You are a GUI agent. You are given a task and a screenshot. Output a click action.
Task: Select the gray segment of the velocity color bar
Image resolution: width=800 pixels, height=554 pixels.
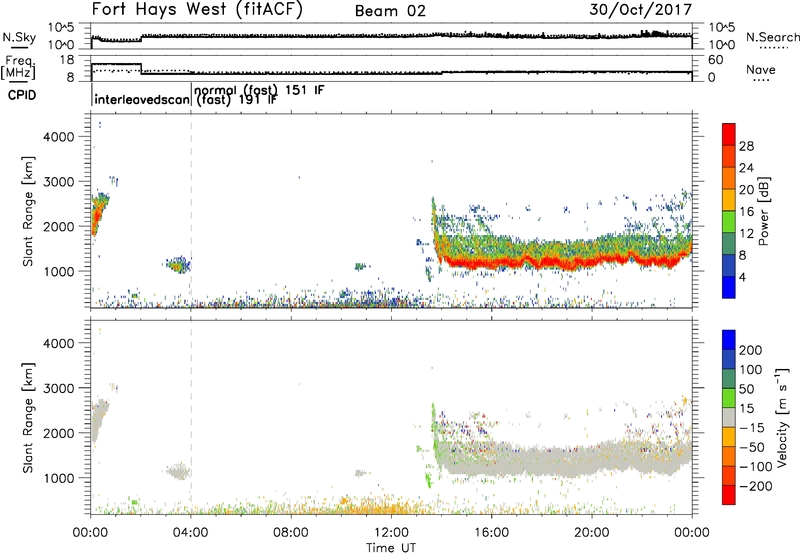[x=729, y=418]
